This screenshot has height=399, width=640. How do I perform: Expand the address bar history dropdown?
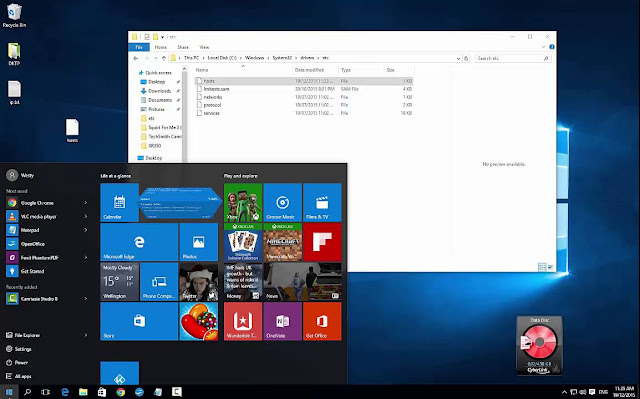(x=458, y=58)
